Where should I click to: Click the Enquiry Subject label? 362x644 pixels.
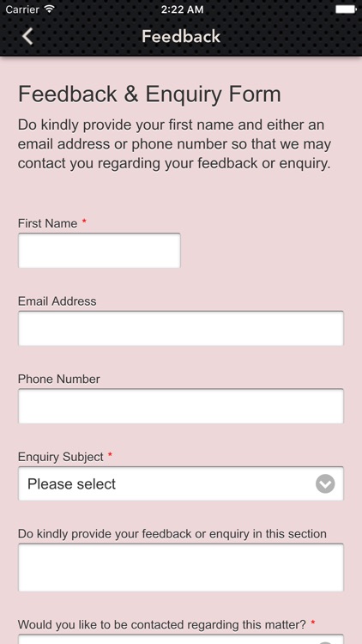coord(61,457)
